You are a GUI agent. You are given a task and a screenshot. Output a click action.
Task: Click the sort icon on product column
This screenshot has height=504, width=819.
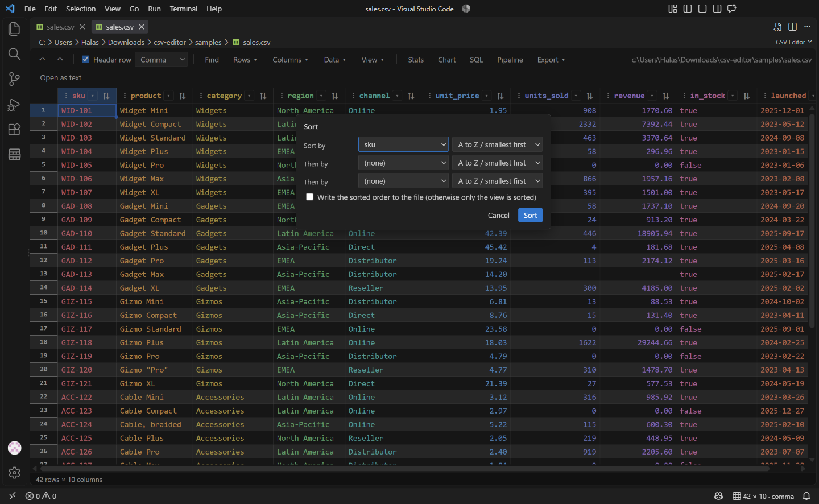click(182, 96)
